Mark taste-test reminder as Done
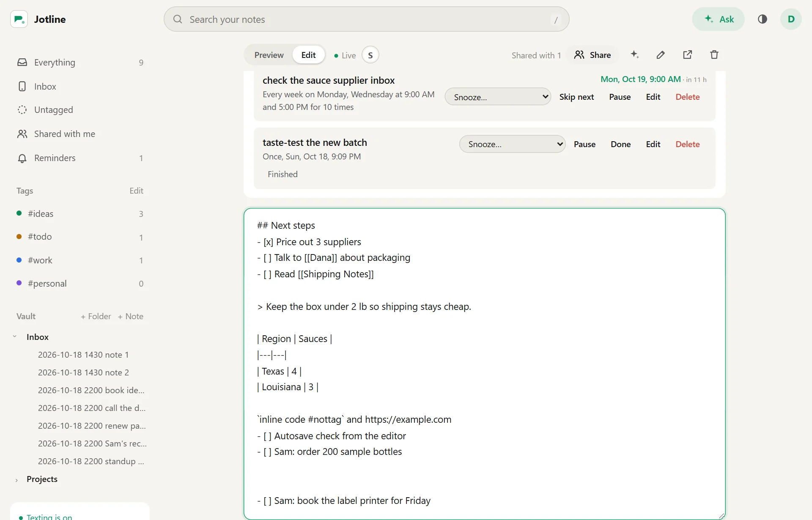The image size is (812, 520). [620, 144]
